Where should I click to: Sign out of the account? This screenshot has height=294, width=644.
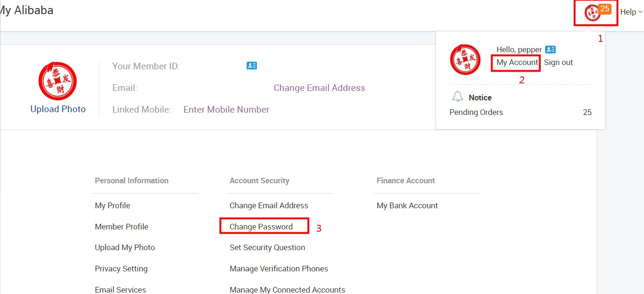pyautogui.click(x=558, y=62)
